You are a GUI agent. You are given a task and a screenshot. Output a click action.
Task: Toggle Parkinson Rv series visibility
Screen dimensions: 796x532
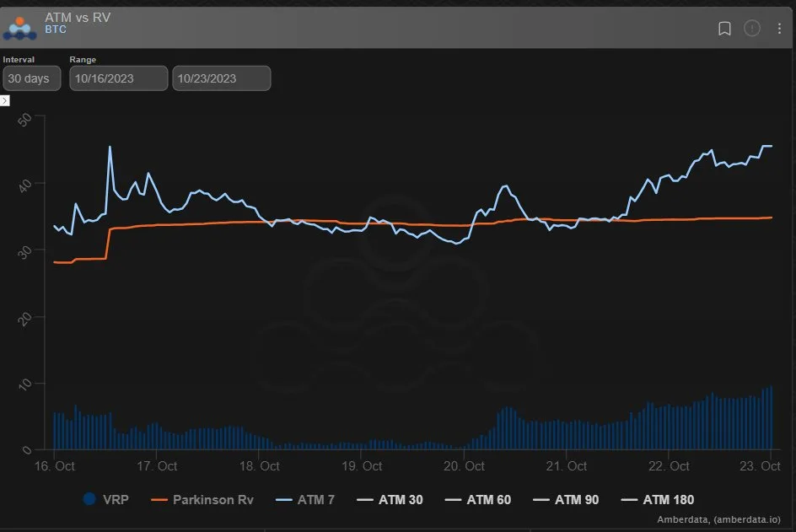202,499
